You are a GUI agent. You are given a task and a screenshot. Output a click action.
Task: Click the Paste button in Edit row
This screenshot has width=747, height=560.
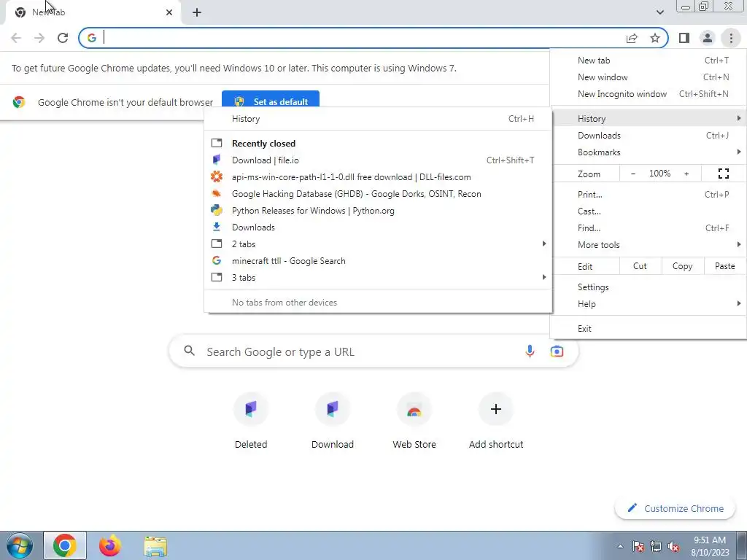pos(724,266)
